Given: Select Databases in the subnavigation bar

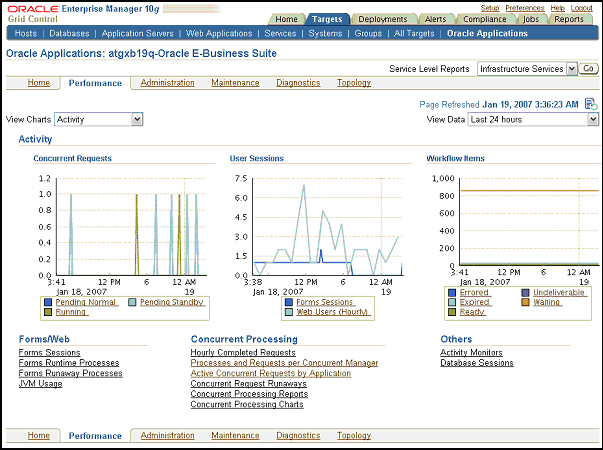Looking at the screenshot, I should (69, 33).
